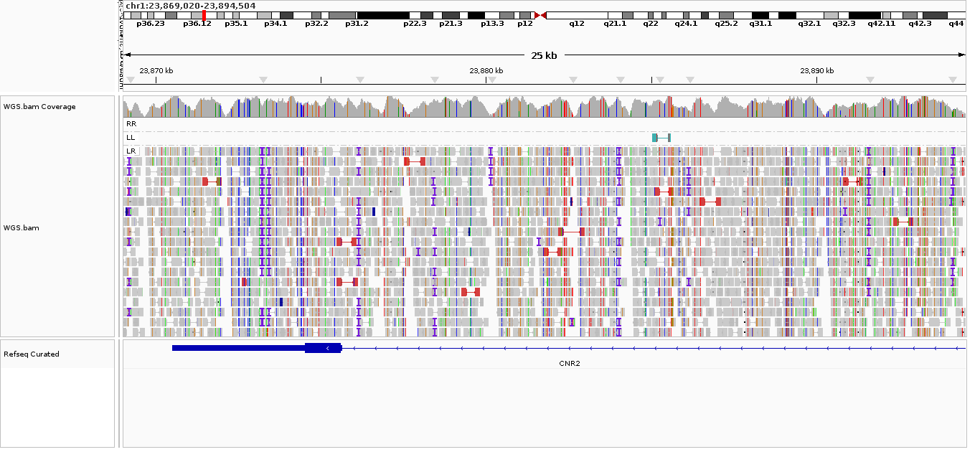Image resolution: width=980 pixels, height=452 pixels.
Task: Jump to cytoband p36.23 on ideogram
Action: point(150,24)
